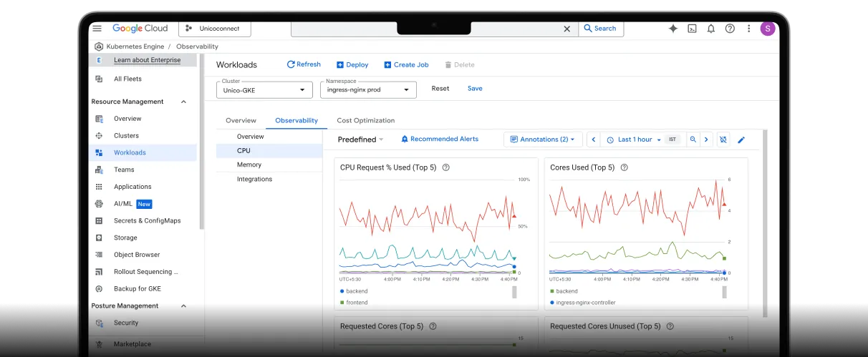This screenshot has width=868, height=357.
Task: Click the Object Browser list icon
Action: pyautogui.click(x=99, y=255)
